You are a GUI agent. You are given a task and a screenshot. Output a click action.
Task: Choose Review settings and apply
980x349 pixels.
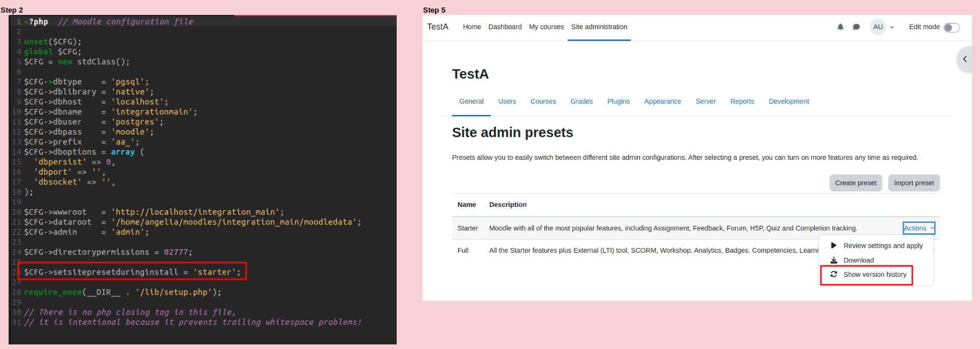point(883,246)
